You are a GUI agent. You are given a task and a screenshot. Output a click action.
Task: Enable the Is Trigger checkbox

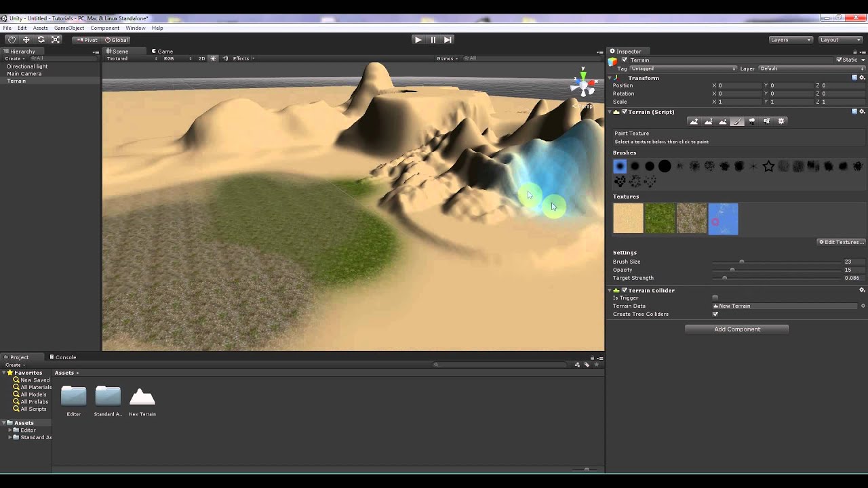click(715, 298)
